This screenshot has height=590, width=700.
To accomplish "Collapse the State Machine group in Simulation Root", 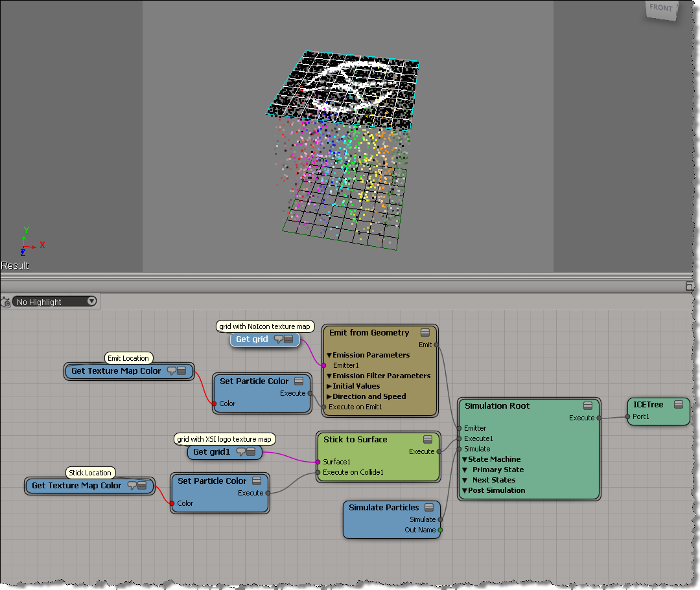I will point(464,459).
